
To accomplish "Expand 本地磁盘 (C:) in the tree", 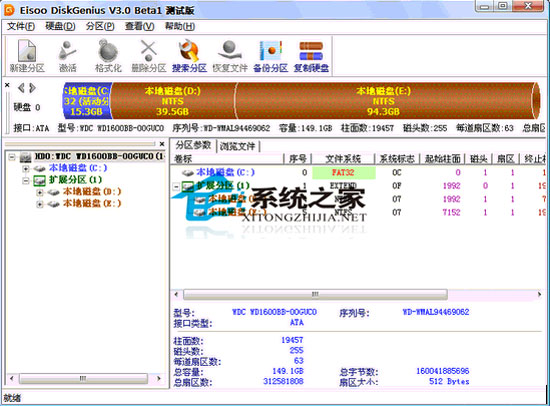I will click(26, 169).
